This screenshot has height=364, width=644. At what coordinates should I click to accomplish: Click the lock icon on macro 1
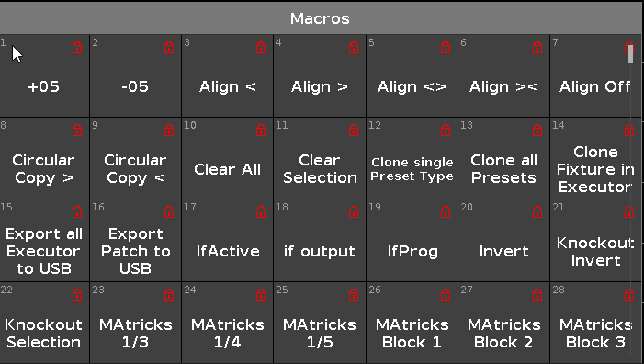coord(77,48)
